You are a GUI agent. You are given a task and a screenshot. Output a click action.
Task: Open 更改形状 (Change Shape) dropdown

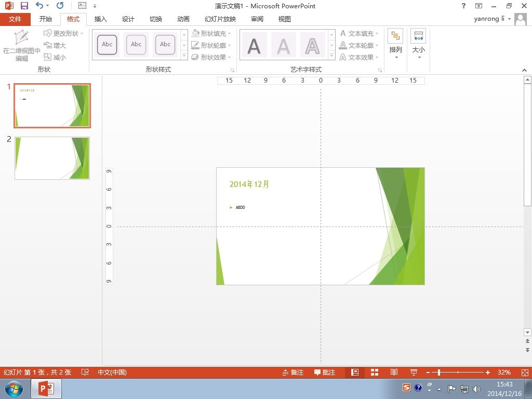pyautogui.click(x=63, y=33)
